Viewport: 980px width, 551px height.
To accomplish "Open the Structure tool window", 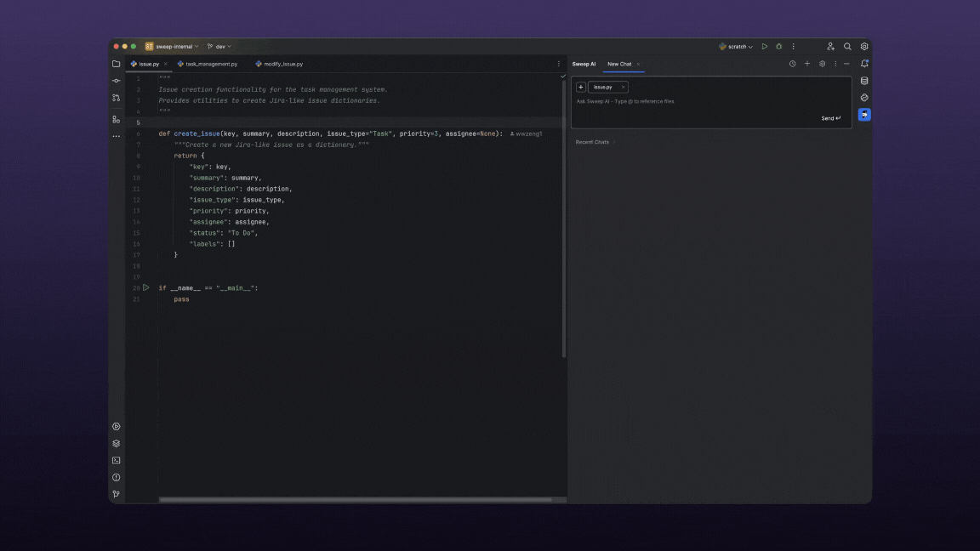I will point(117,119).
